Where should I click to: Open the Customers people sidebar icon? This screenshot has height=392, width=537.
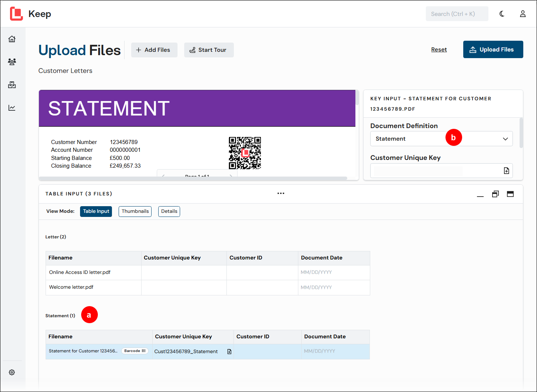12,62
